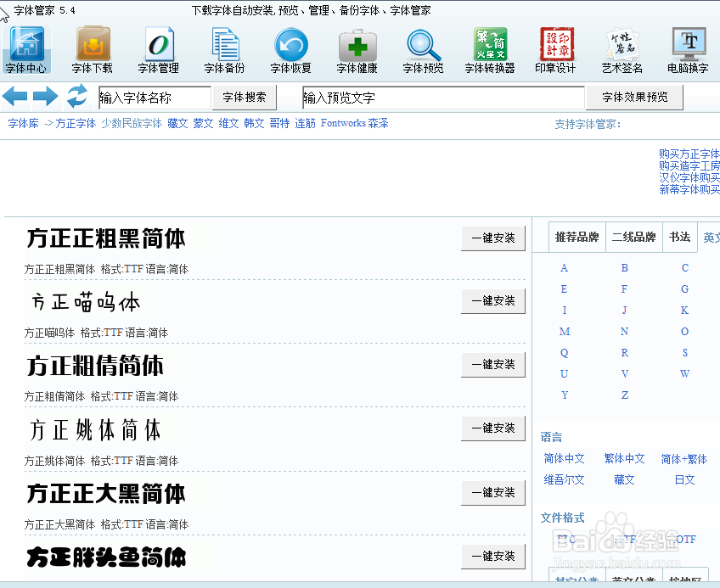
Task: Click the 字体效果预览 button
Action: click(x=635, y=98)
